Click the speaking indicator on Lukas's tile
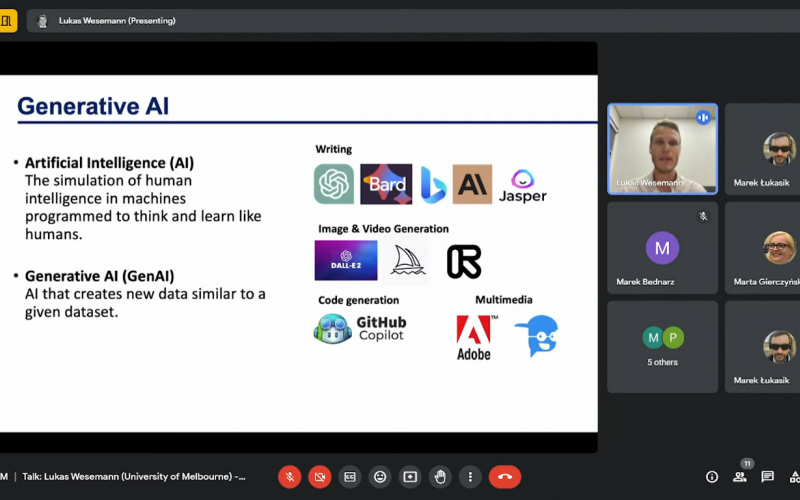This screenshot has height=500, width=800. (x=703, y=118)
